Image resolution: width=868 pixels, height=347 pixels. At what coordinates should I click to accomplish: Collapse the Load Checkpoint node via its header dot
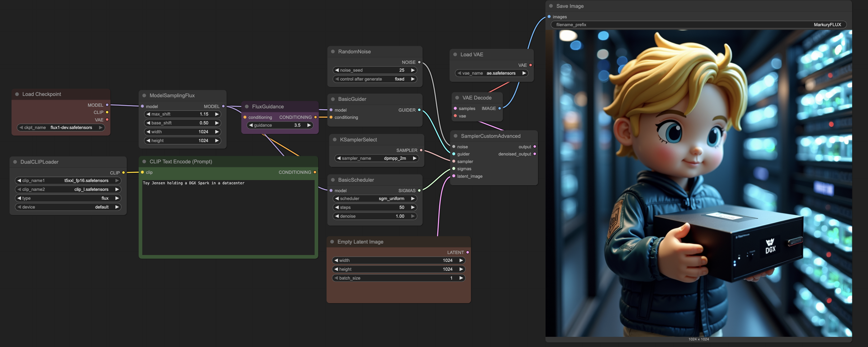17,94
